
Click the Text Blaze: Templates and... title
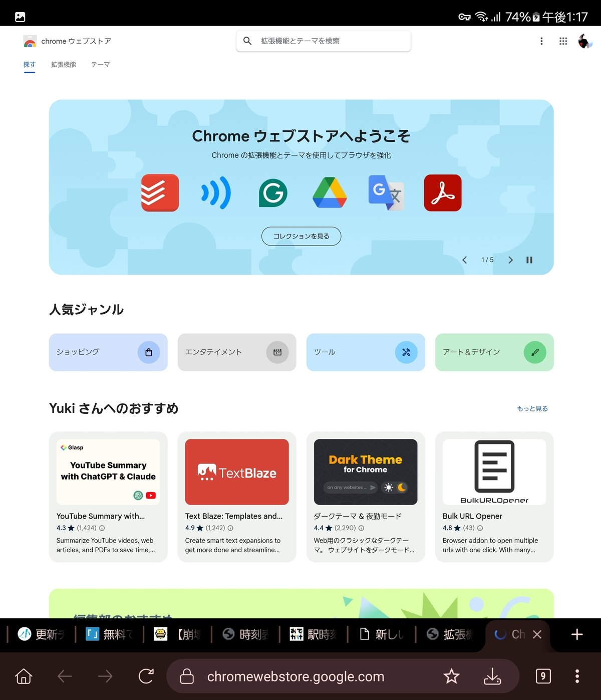[x=234, y=516]
